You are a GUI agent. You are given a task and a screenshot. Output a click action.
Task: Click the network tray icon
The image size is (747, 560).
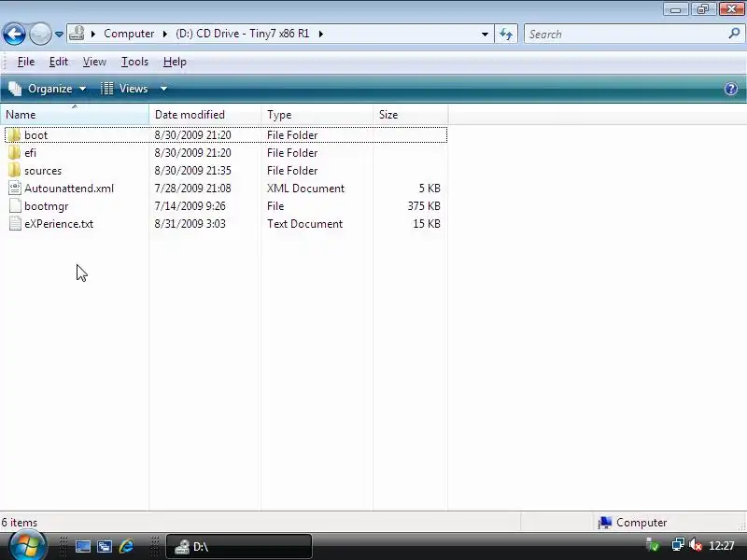pyautogui.click(x=678, y=544)
